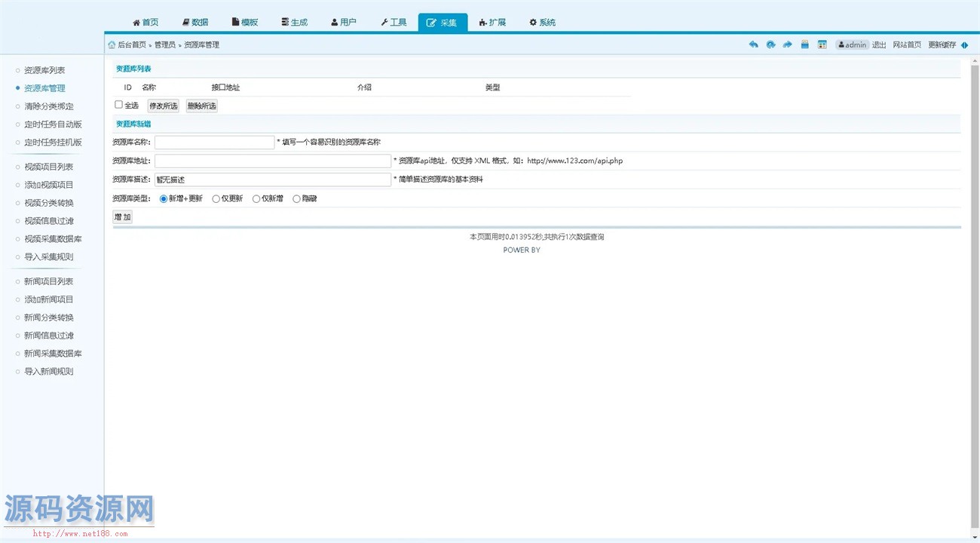Open 视频信息过滤 in the sidebar

click(49, 221)
